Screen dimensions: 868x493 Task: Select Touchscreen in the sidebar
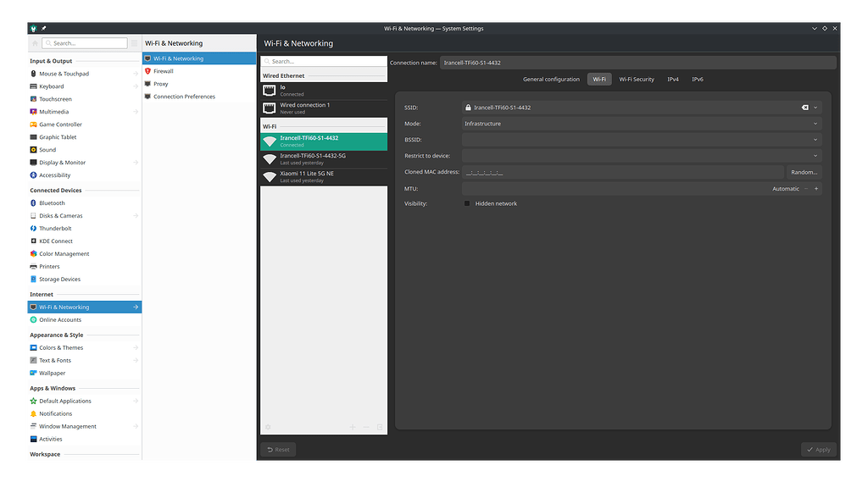pyautogui.click(x=84, y=99)
